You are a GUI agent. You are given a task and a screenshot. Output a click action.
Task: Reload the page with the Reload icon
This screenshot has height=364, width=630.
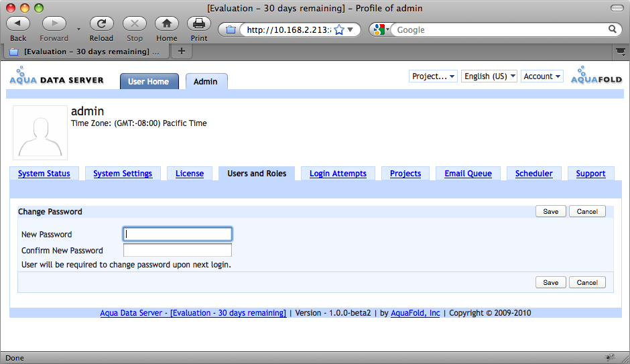click(101, 24)
